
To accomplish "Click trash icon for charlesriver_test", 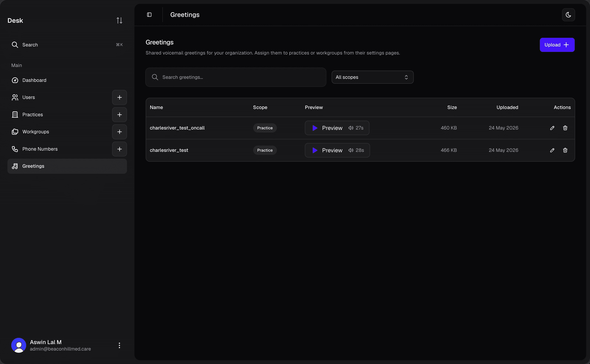I will tap(565, 150).
